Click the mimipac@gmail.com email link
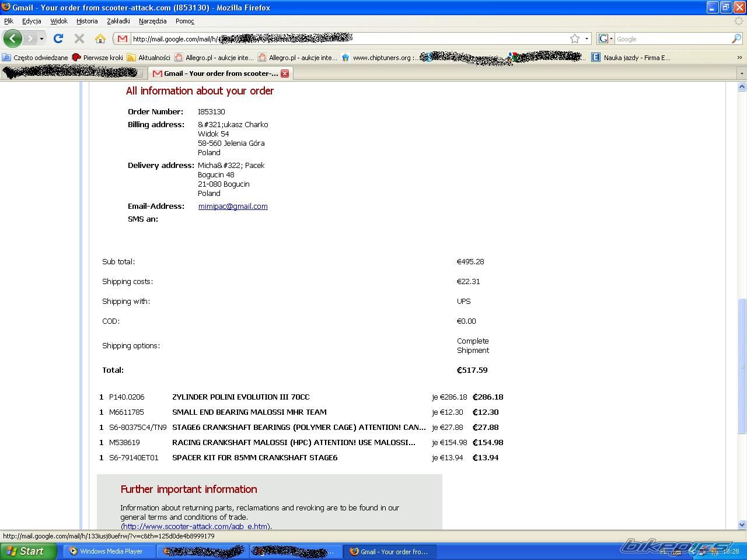The height and width of the screenshot is (560, 747). pyautogui.click(x=233, y=206)
